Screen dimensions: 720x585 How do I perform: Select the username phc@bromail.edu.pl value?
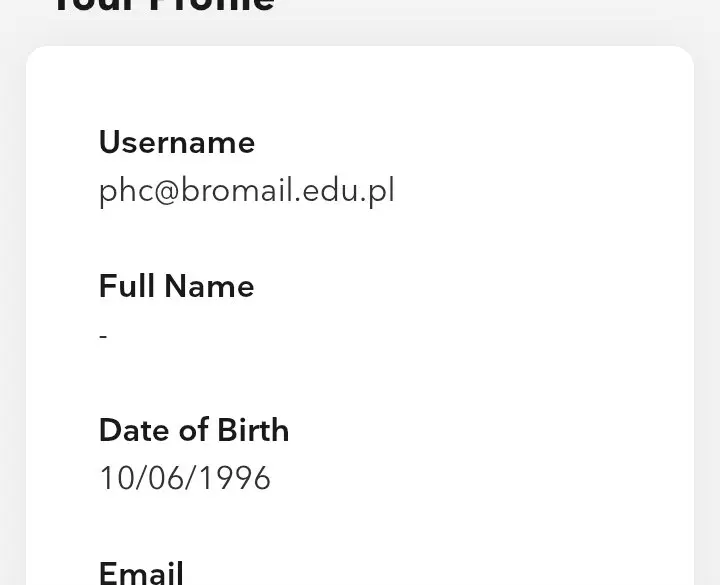point(247,191)
